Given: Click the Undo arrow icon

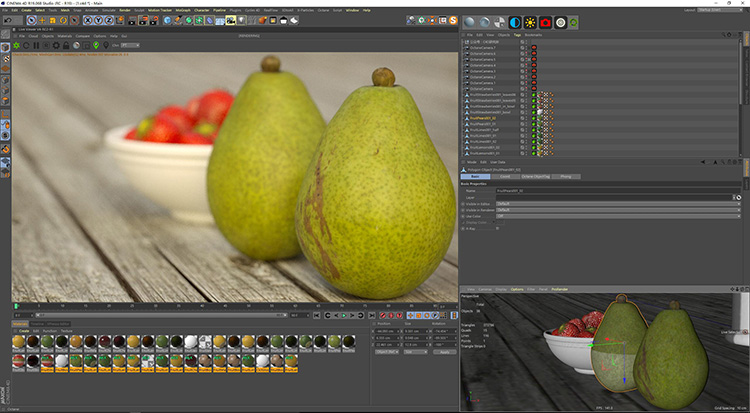Looking at the screenshot, I should tap(8, 20).
